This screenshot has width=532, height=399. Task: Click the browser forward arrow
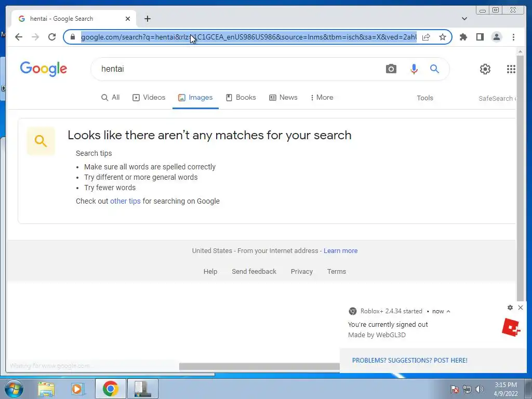click(35, 37)
